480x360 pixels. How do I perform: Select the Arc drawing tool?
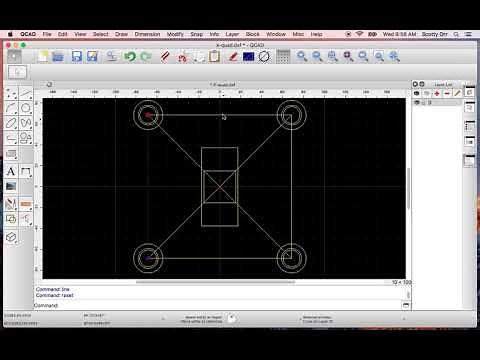coord(11,108)
